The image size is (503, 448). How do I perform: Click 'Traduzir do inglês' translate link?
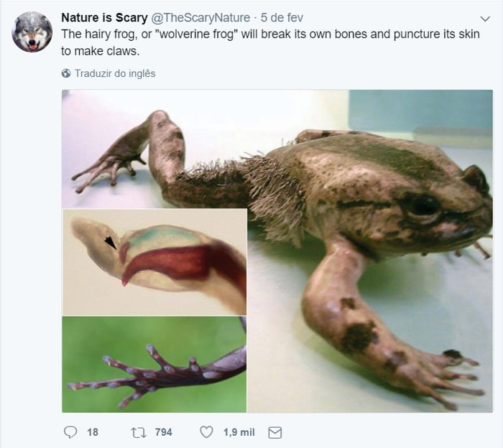pyautogui.click(x=115, y=73)
